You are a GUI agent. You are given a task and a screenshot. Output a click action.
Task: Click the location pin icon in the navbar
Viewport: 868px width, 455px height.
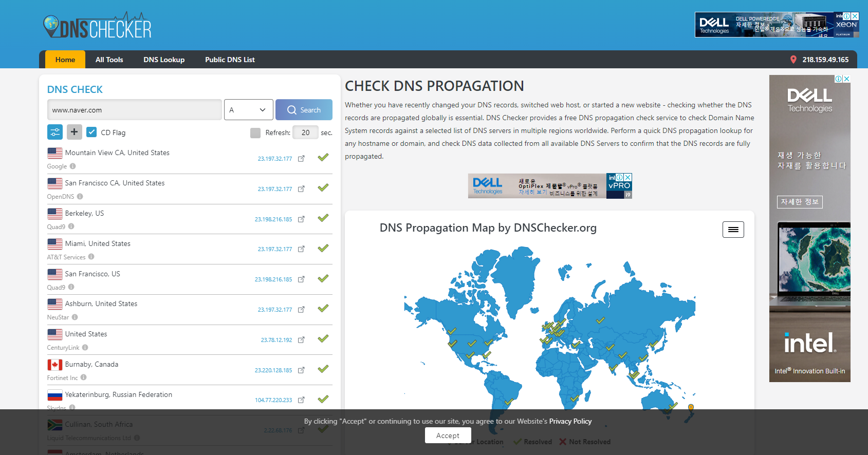pos(793,60)
